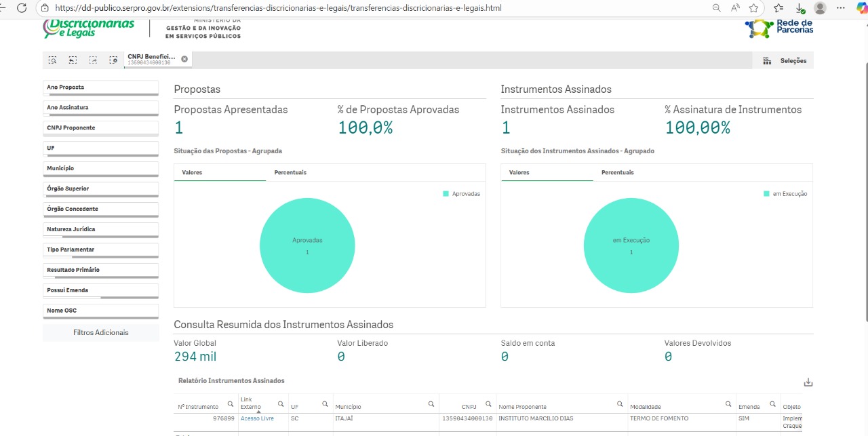This screenshot has width=868, height=436.
Task: Clear all selections icon in toolbar
Action: pos(113,60)
